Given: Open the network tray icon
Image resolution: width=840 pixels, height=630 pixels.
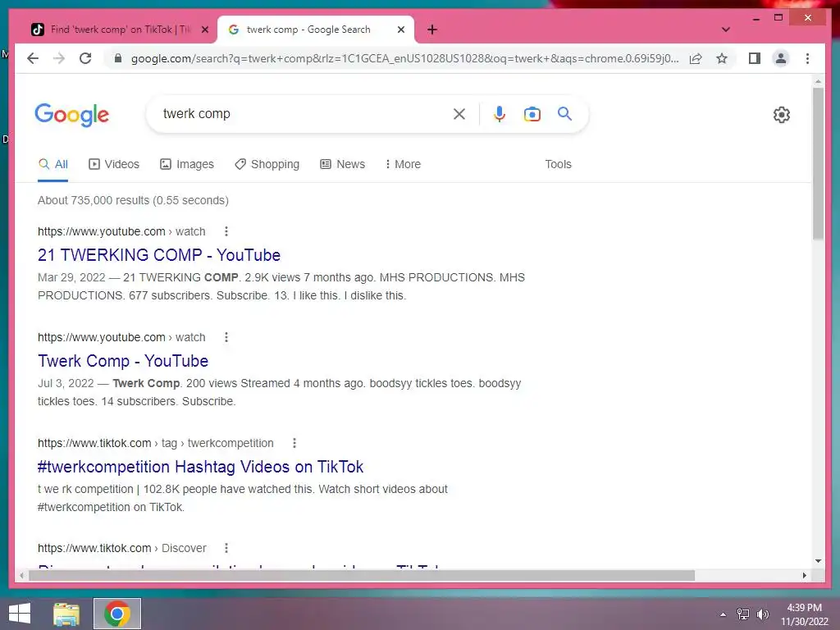Looking at the screenshot, I should [743, 614].
